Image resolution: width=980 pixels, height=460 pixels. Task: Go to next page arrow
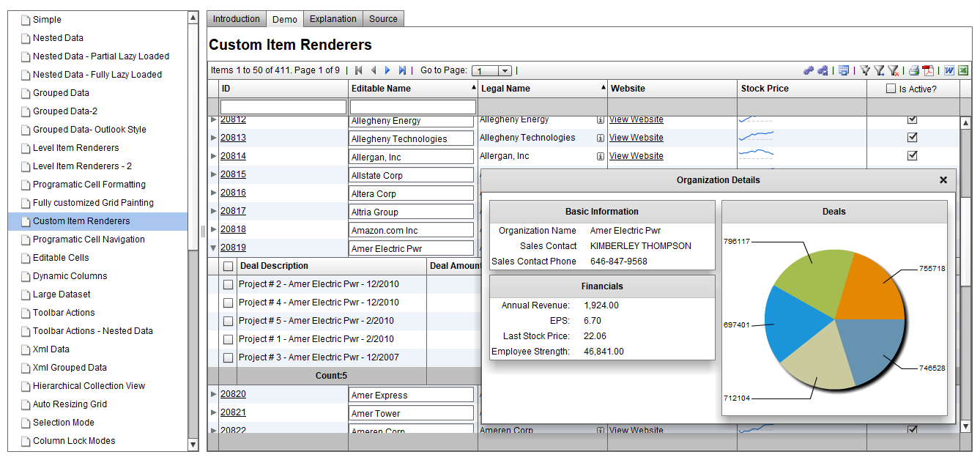pos(387,70)
